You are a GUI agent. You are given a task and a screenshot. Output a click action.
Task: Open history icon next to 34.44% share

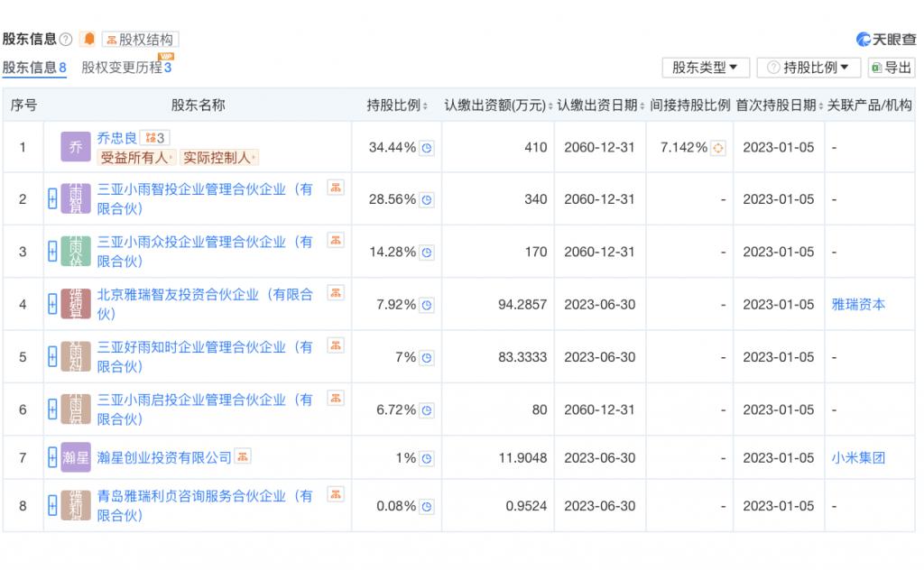coord(427,148)
